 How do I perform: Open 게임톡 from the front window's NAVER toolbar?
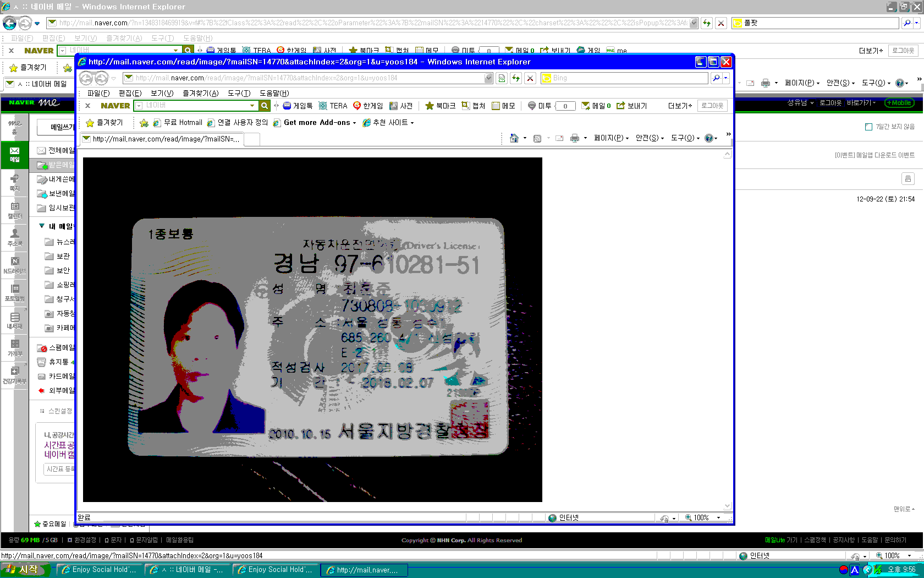coord(298,106)
